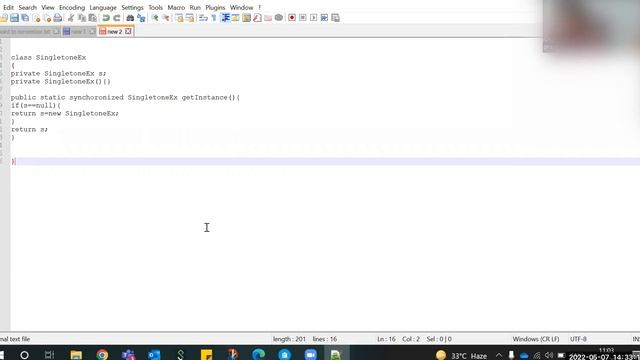Click the 'private SingletoneEx s;' code line

[x=58, y=73]
